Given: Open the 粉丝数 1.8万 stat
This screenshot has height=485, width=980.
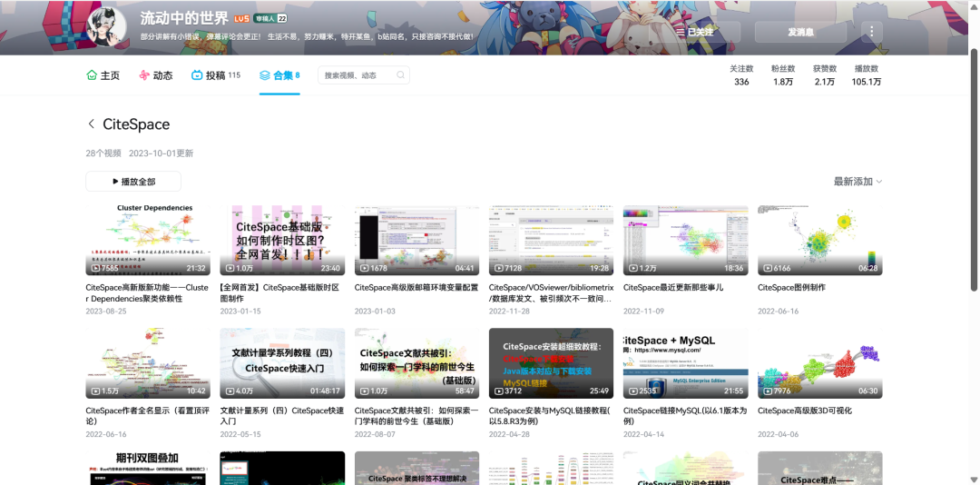Looking at the screenshot, I should [x=783, y=75].
